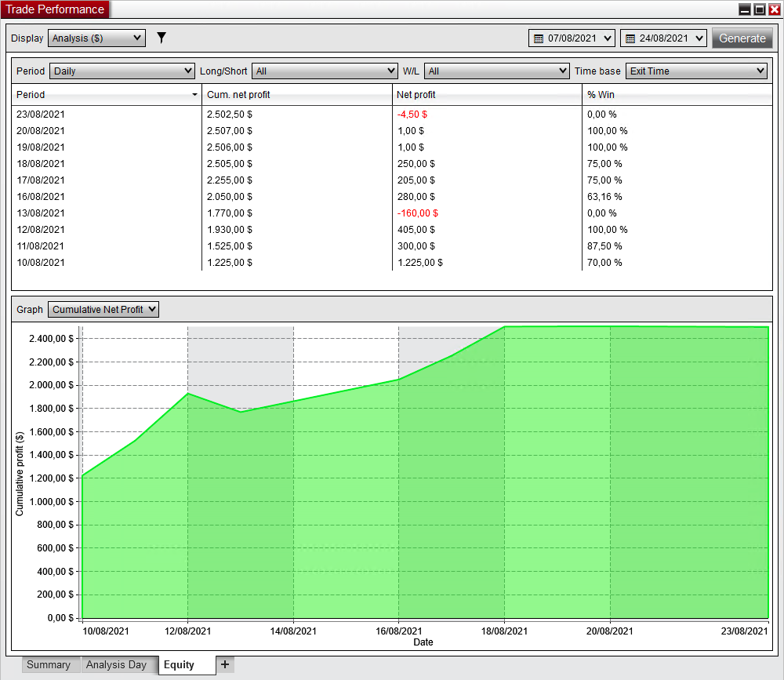Maximize the Trade Performance window
The image size is (784, 680).
759,9
